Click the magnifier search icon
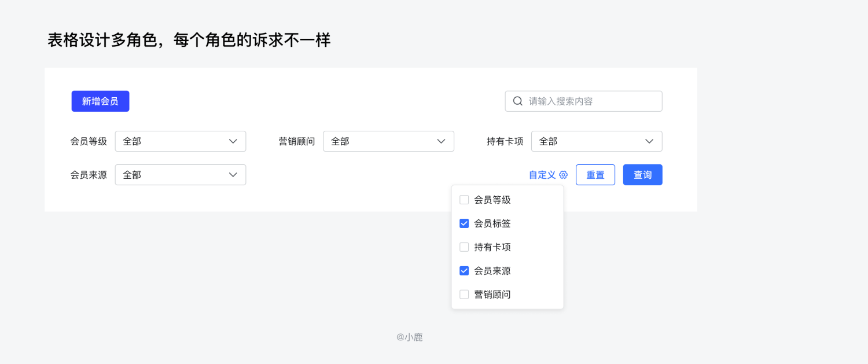868x364 pixels. click(x=518, y=101)
